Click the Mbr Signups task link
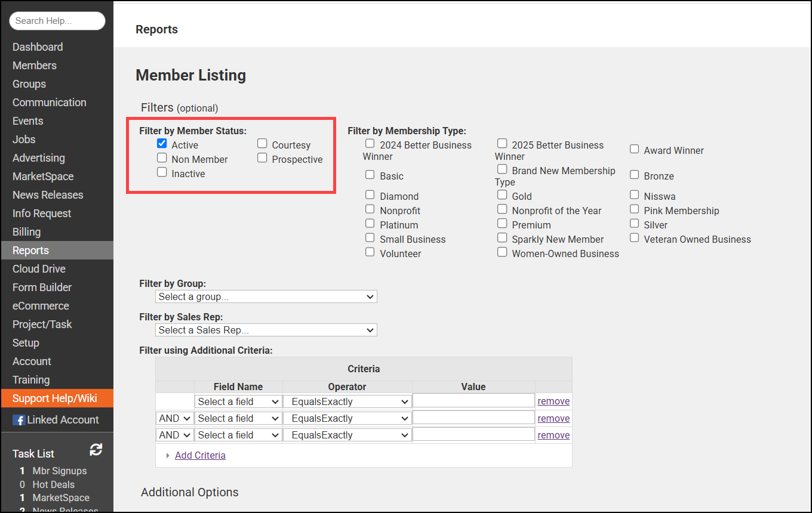 pyautogui.click(x=59, y=471)
